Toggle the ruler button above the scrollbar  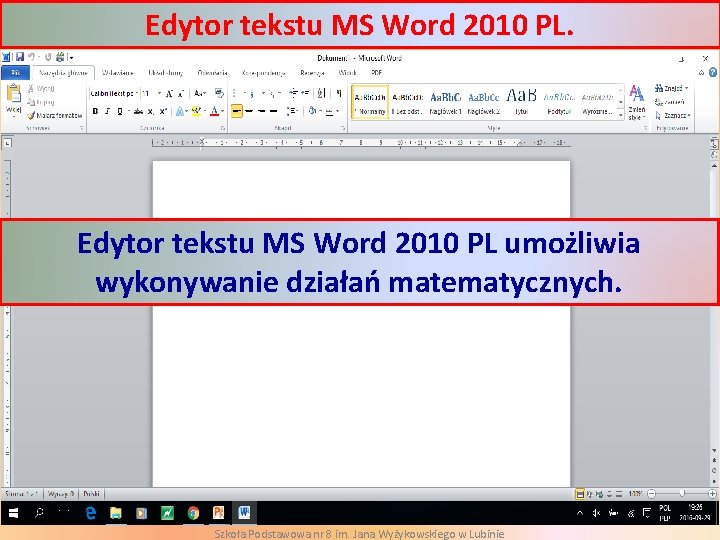point(714,144)
